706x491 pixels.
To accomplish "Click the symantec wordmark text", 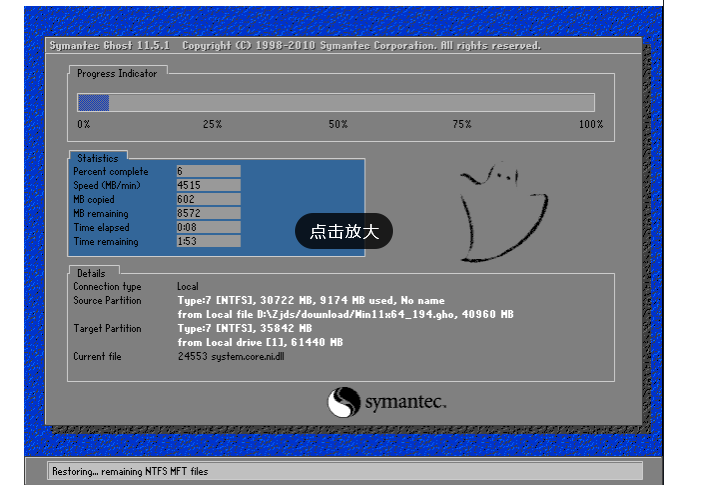I will tap(405, 402).
